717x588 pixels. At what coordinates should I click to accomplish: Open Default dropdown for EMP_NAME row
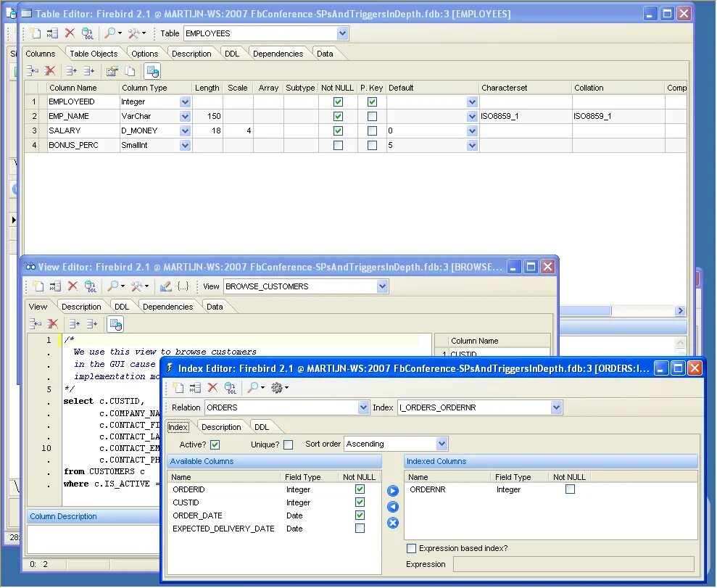(x=473, y=117)
